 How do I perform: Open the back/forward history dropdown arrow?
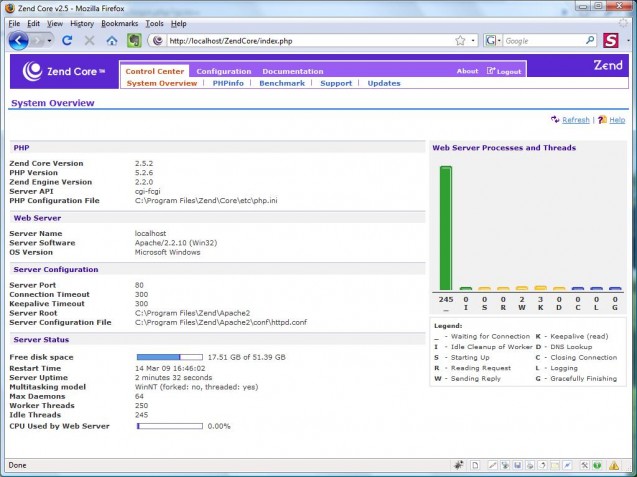point(49,41)
